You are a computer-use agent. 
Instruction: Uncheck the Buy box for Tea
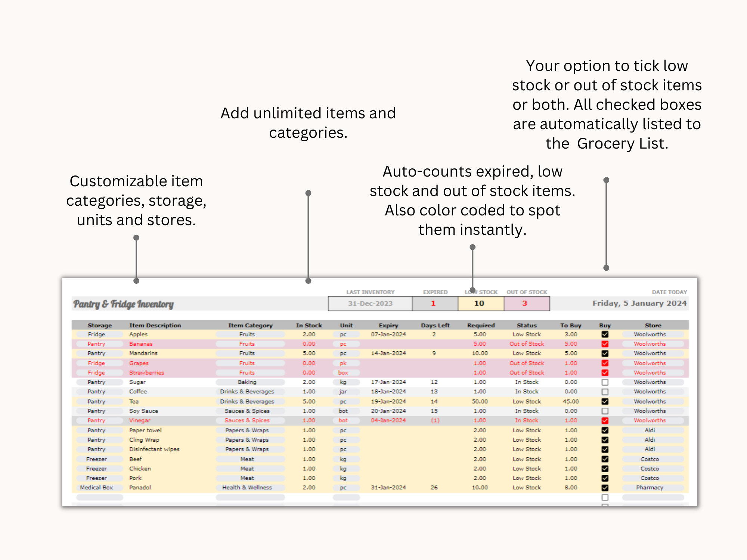[605, 401]
